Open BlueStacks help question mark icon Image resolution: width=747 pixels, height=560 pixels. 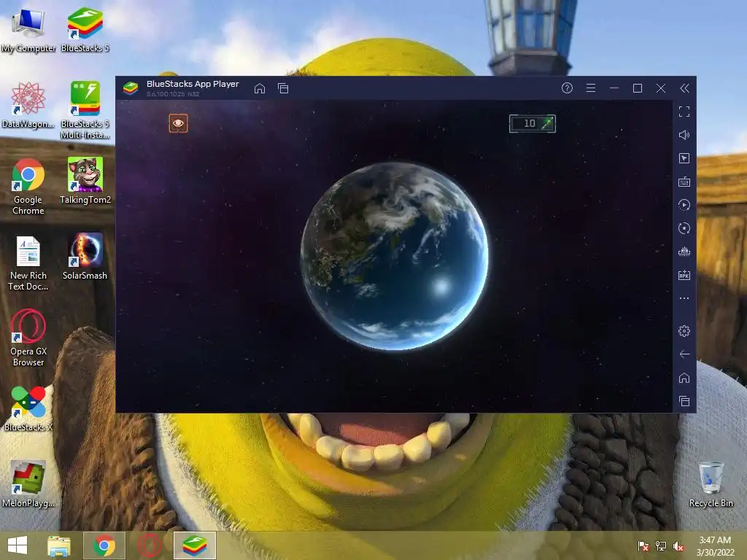(x=567, y=88)
